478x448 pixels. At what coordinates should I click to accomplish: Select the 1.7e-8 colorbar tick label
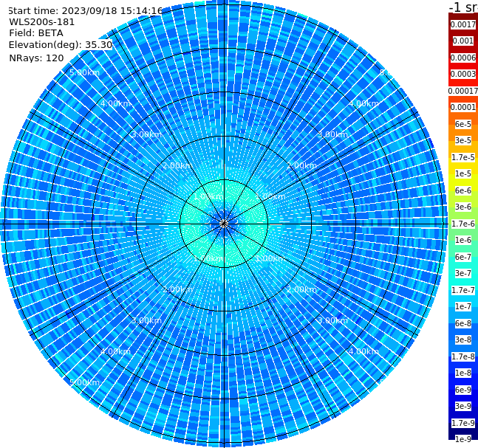463,356
